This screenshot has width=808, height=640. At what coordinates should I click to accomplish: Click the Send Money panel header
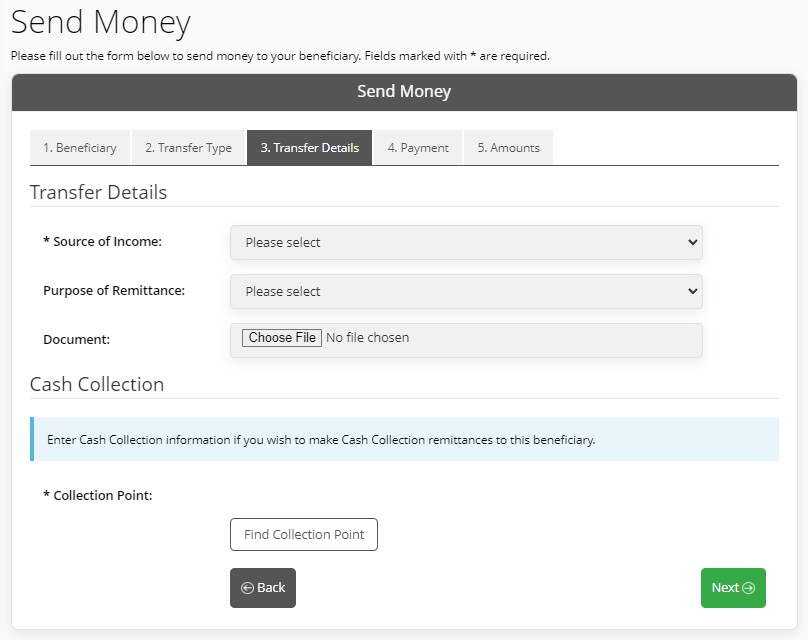click(x=405, y=92)
